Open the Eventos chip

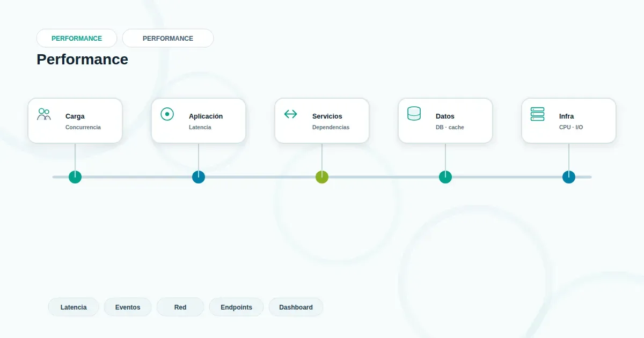tap(128, 307)
